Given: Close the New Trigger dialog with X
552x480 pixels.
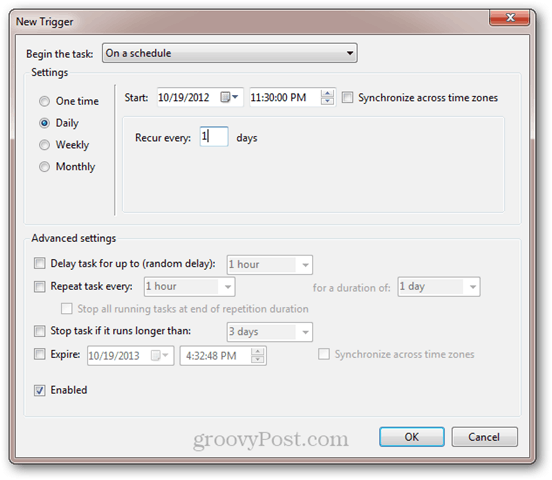Looking at the screenshot, I should click(x=509, y=18).
